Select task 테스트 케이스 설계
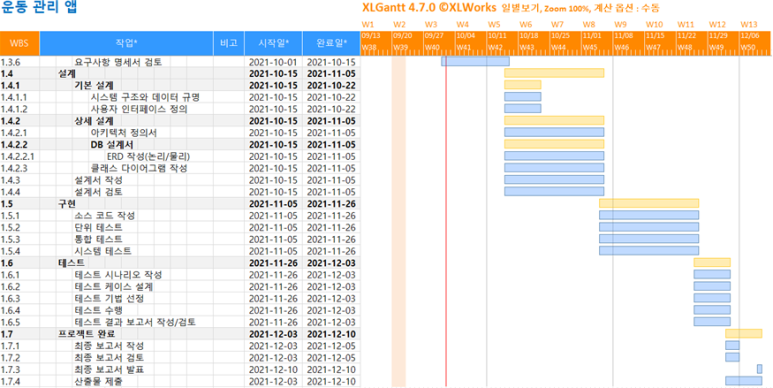This screenshot has height=388, width=773. point(113,287)
